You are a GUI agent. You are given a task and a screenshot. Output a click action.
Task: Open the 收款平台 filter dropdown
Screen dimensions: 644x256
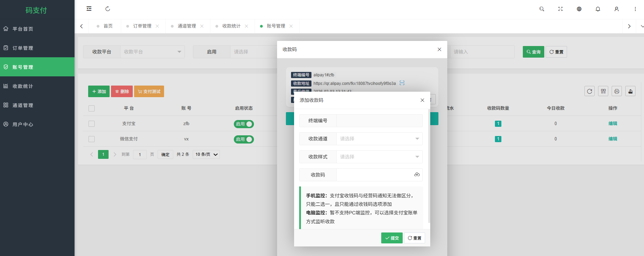[152, 52]
